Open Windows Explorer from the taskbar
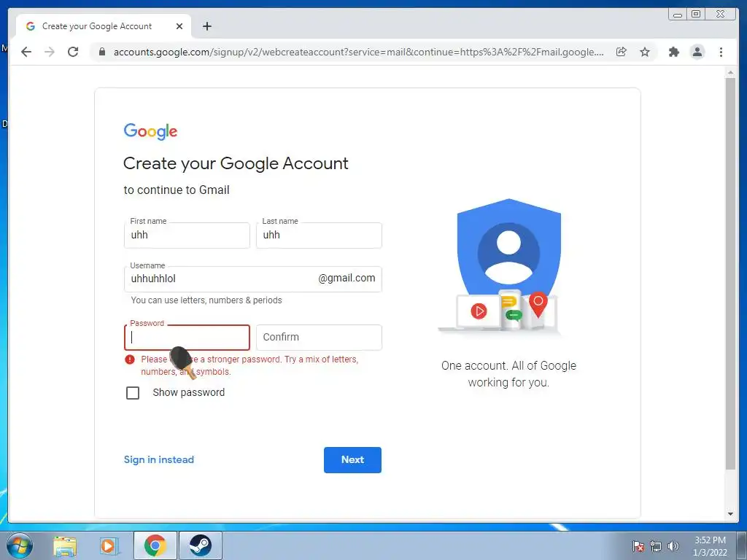The image size is (747, 560). tap(65, 545)
